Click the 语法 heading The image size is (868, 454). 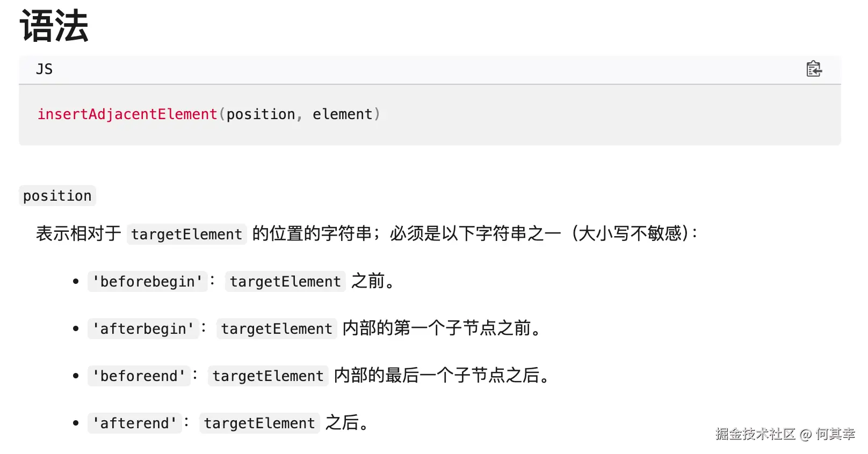[x=54, y=26]
